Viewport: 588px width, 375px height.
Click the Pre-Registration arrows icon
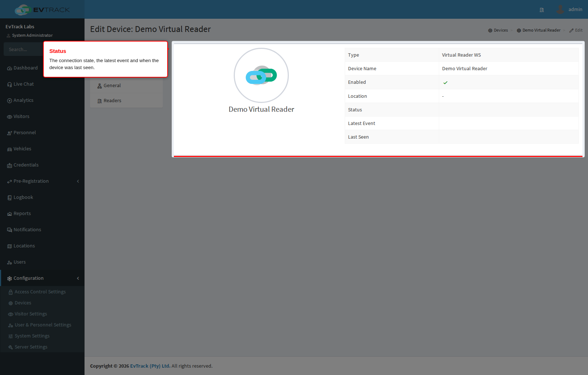[10, 182]
